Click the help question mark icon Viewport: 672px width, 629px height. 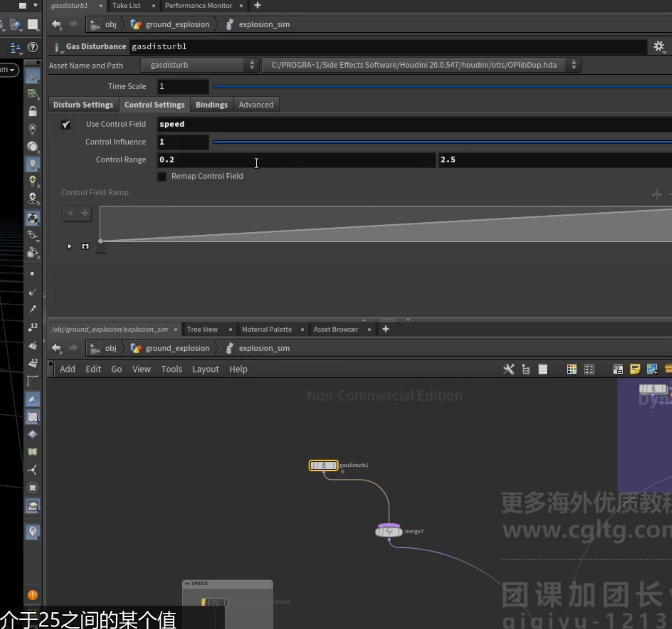[33, 47]
